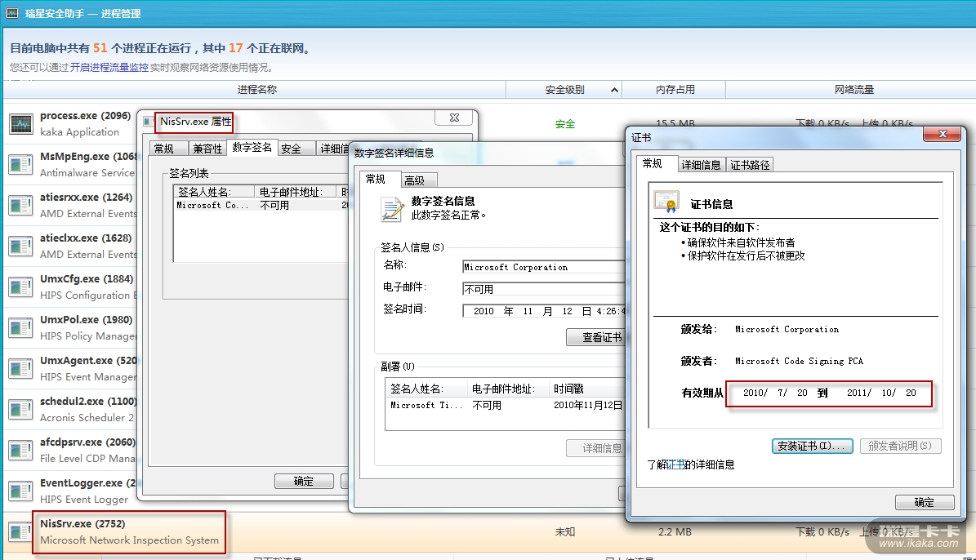Sort by the 内存占用 column header
The width and height of the screenshot is (976, 560).
(674, 90)
